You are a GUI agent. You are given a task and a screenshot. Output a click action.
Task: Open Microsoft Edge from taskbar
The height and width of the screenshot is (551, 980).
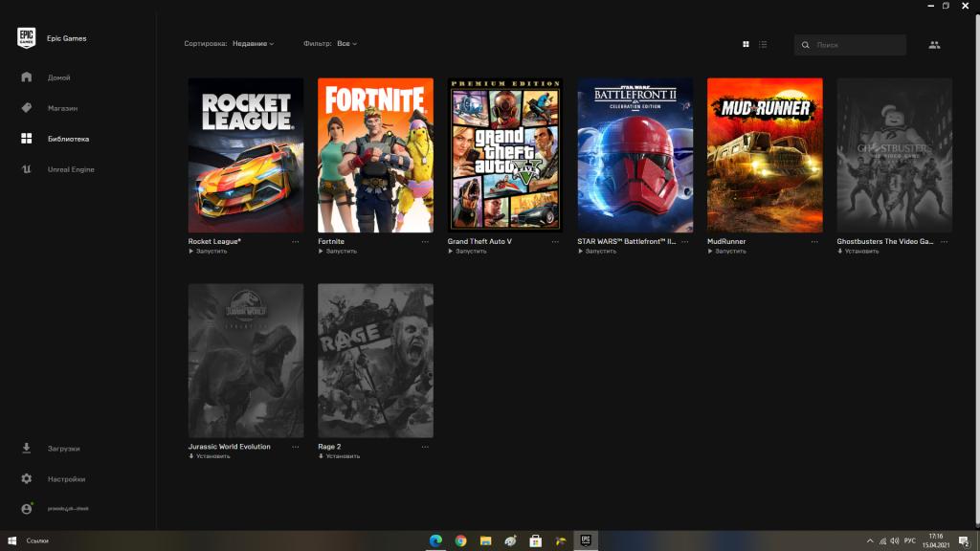coord(435,540)
